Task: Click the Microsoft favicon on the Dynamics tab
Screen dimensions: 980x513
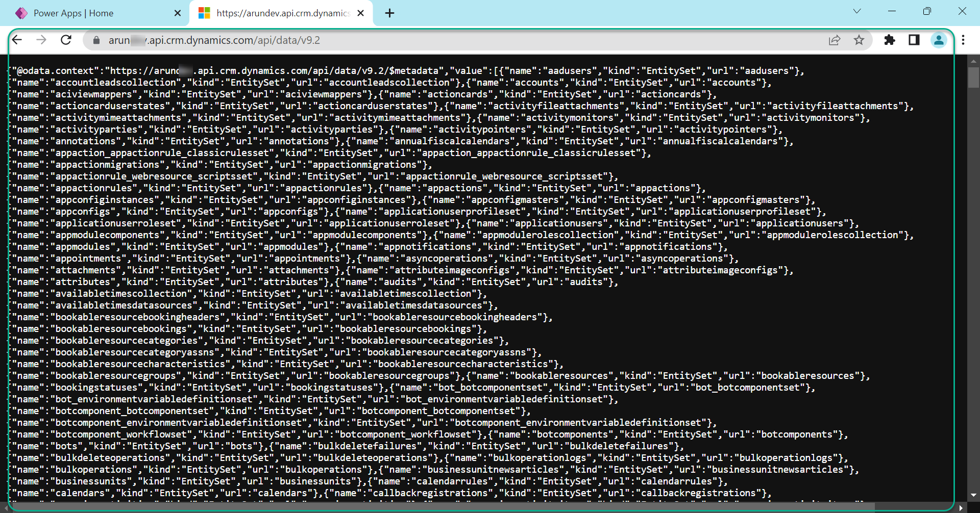Action: [x=204, y=13]
